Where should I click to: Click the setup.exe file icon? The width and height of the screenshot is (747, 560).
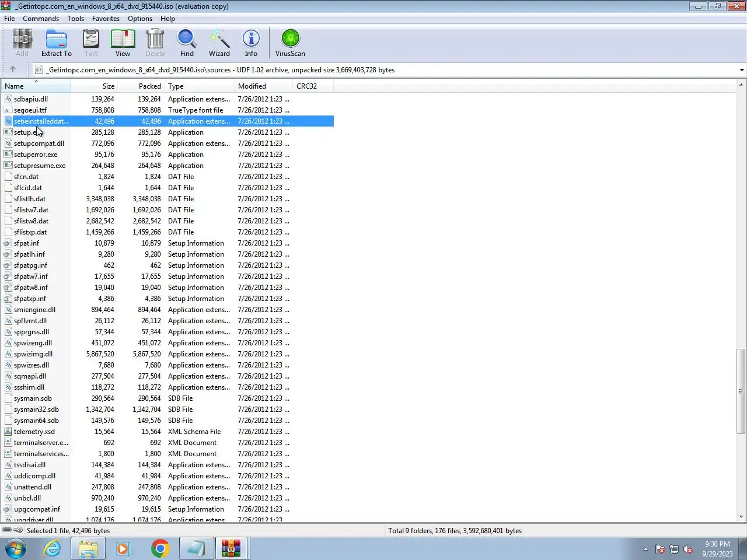pos(8,132)
